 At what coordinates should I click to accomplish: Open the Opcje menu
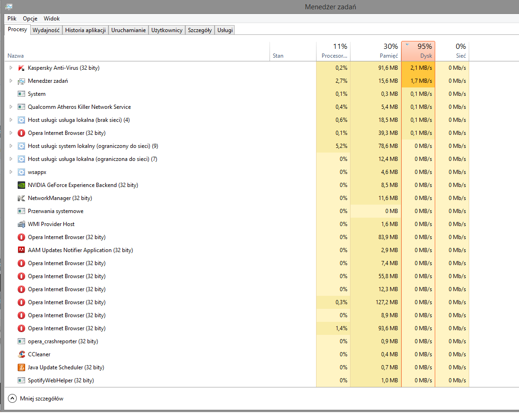point(30,19)
